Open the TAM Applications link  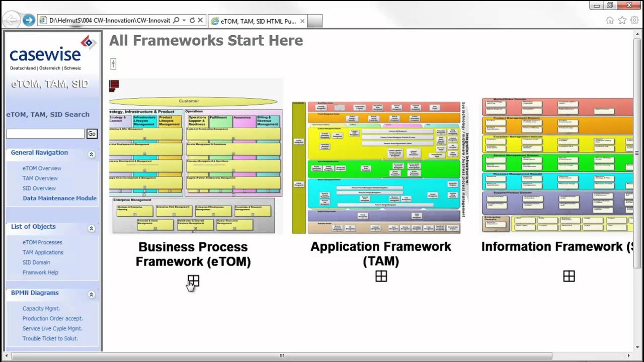[x=43, y=252]
